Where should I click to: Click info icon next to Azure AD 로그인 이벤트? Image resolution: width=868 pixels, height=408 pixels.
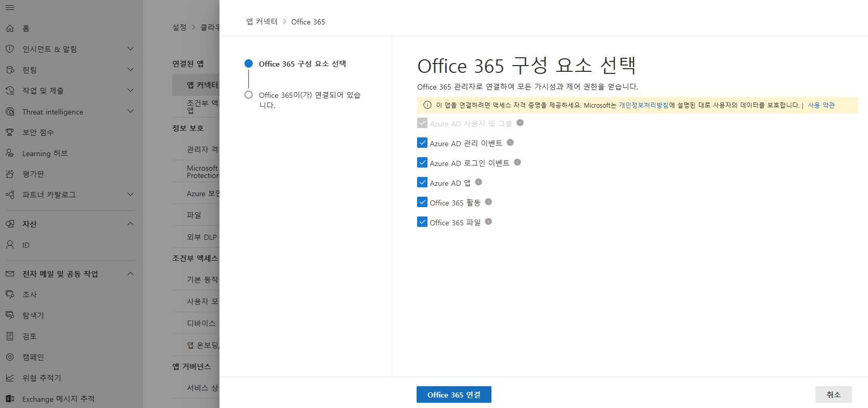[x=517, y=162]
